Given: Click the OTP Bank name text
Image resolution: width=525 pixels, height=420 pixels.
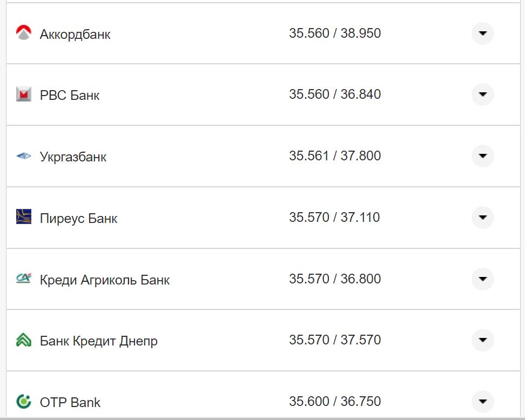Looking at the screenshot, I should pos(70,403).
